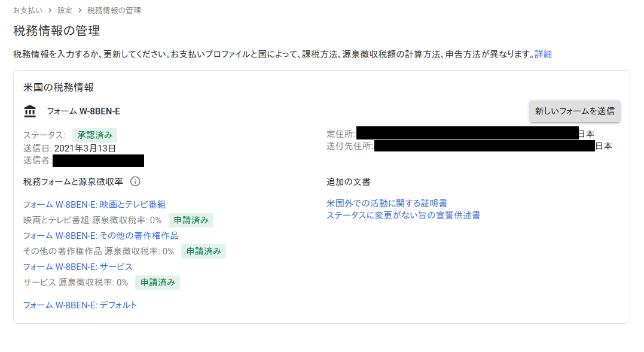Click the 申請済み badge for その他の著作権作品
Viewport: 644px width, 352px height.
point(203,251)
